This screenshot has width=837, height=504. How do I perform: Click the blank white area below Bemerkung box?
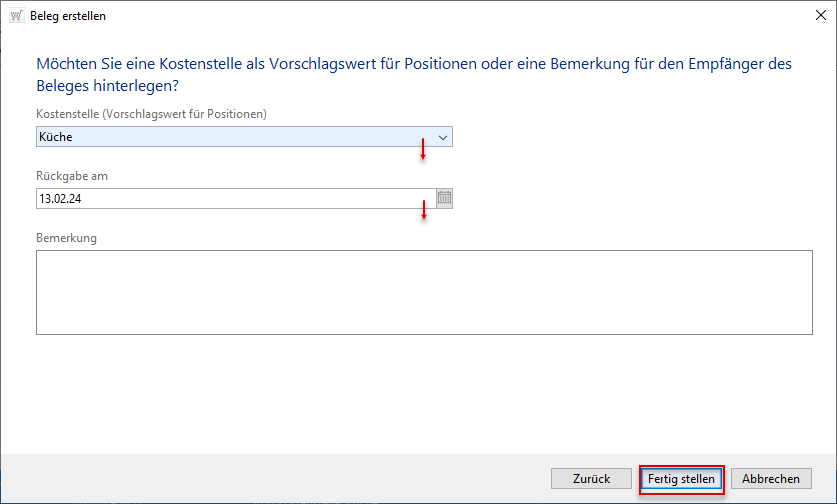click(420, 395)
